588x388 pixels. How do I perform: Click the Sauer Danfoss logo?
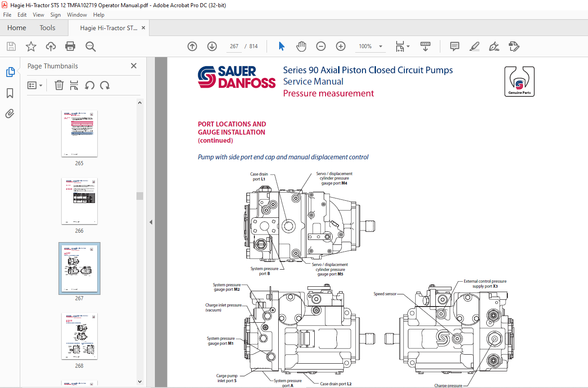(236, 77)
